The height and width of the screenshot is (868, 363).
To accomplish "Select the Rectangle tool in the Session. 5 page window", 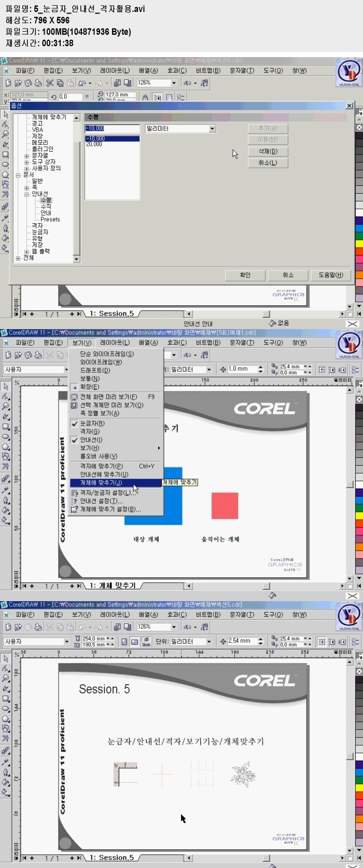I will pyautogui.click(x=6, y=699).
